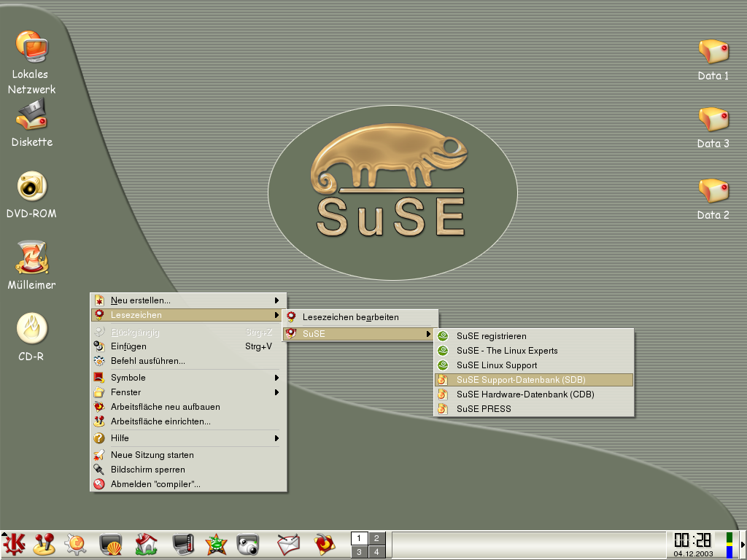
Task: Choose Bildschirm sperren
Action: point(189,470)
